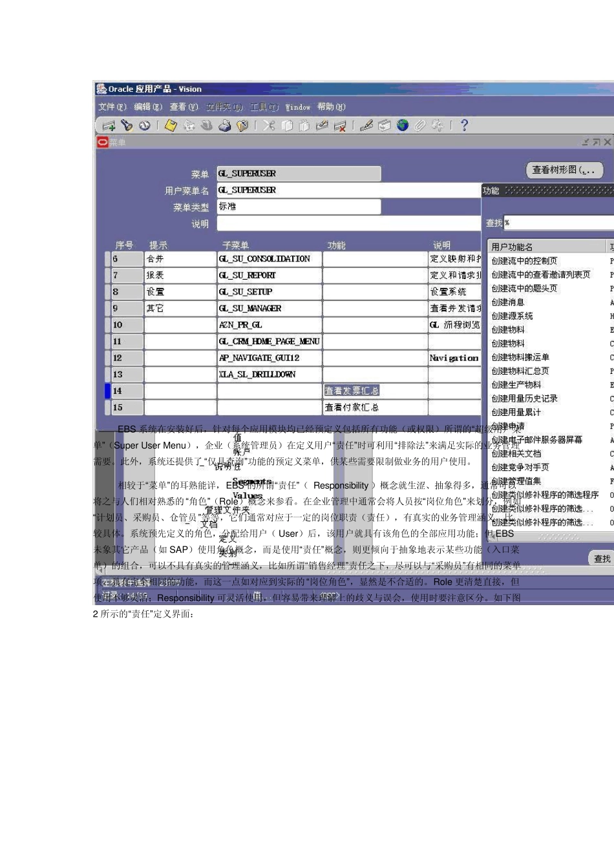This screenshot has width=614, height=868.
Task: Click function cell 查看发票汇总
Action: coord(376,391)
